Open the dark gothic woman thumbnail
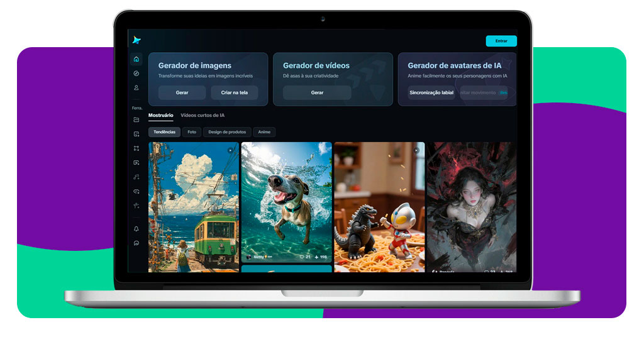This screenshot has height=337, width=644. pyautogui.click(x=472, y=207)
